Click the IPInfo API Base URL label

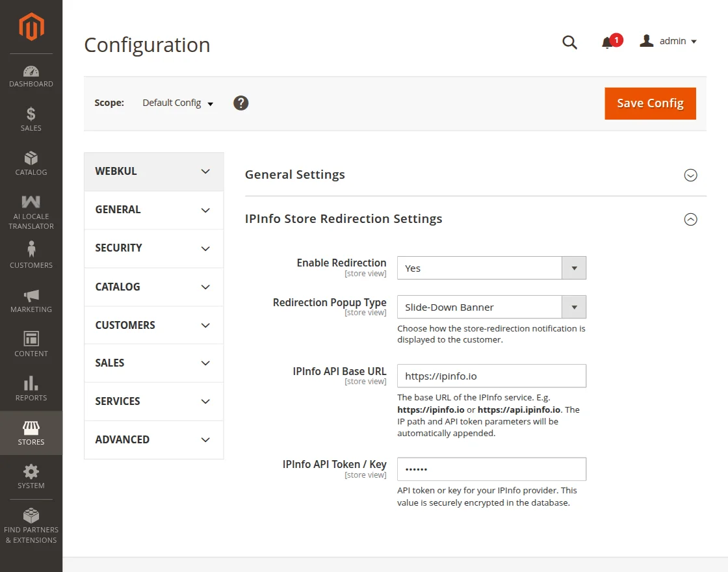339,371
